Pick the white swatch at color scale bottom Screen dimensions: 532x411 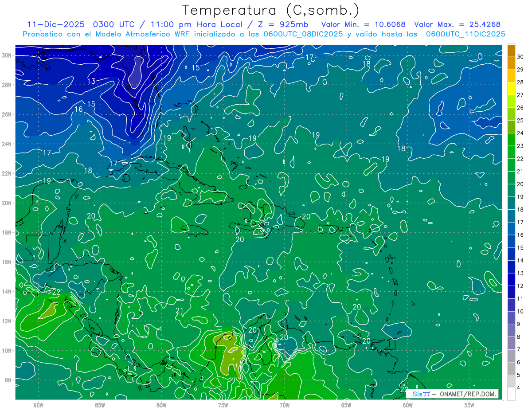point(511,394)
